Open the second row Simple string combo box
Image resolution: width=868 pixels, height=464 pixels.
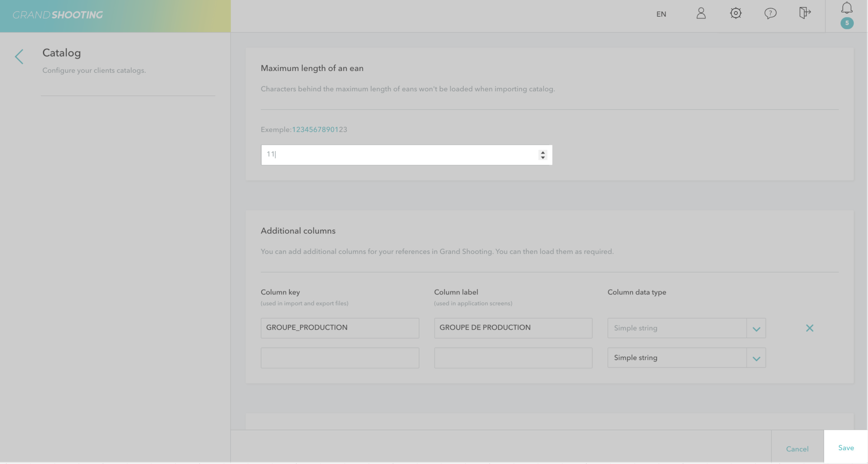(677, 358)
